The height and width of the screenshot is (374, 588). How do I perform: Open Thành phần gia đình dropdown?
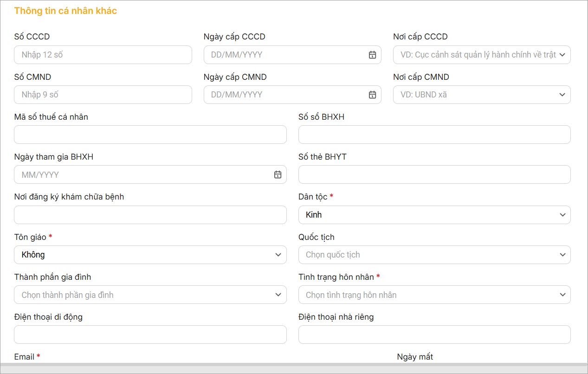pyautogui.click(x=150, y=295)
